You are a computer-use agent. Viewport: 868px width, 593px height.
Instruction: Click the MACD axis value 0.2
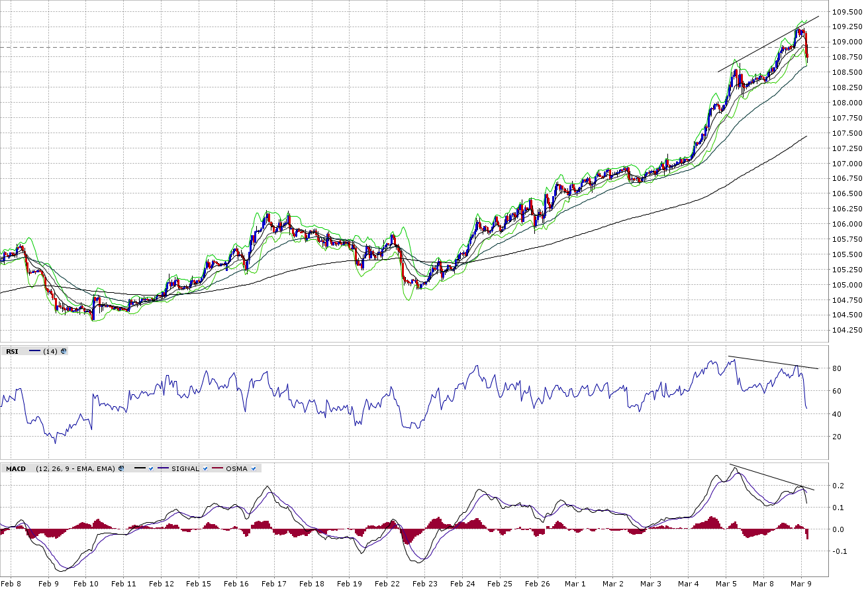(838, 486)
